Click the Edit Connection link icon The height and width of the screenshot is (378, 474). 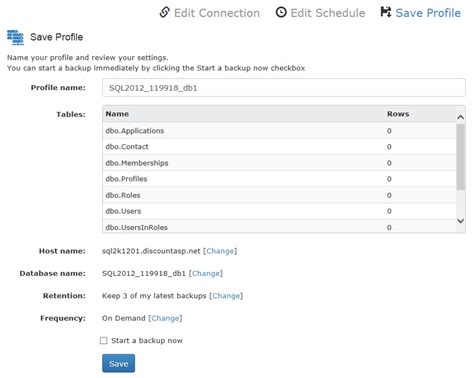point(165,12)
